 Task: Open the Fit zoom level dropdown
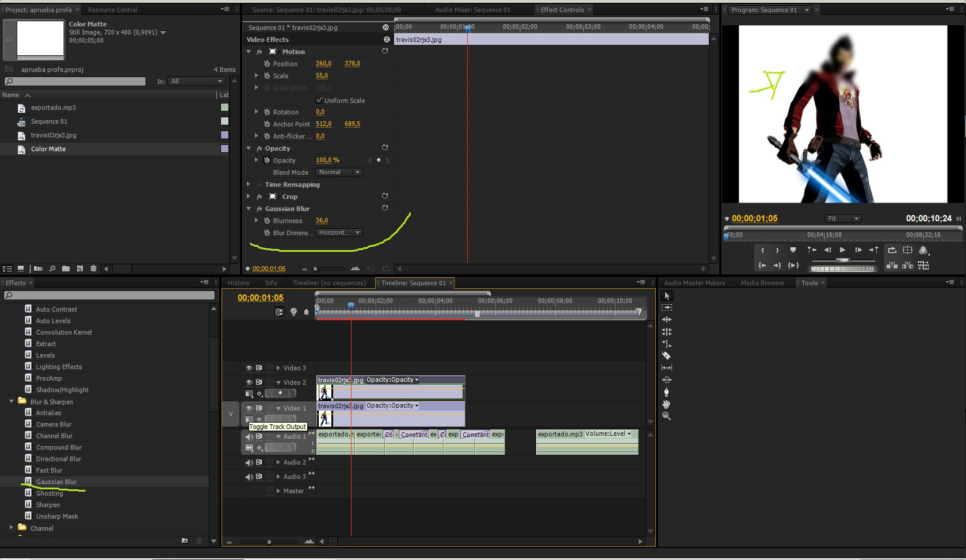pos(843,218)
